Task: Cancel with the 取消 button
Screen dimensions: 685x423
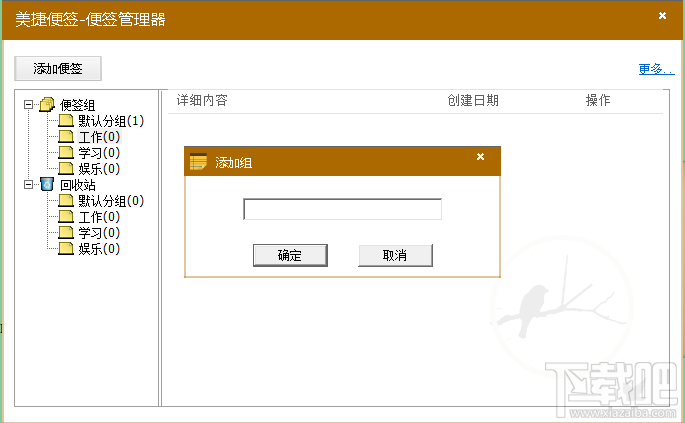Action: tap(395, 255)
